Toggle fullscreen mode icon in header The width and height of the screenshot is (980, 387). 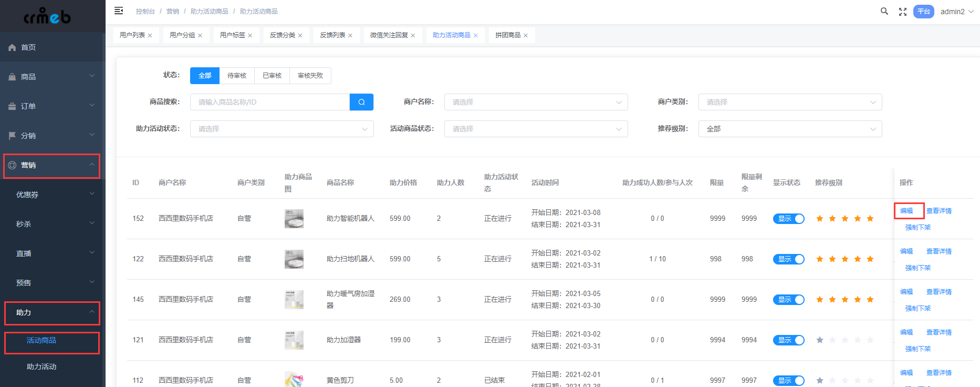[903, 12]
